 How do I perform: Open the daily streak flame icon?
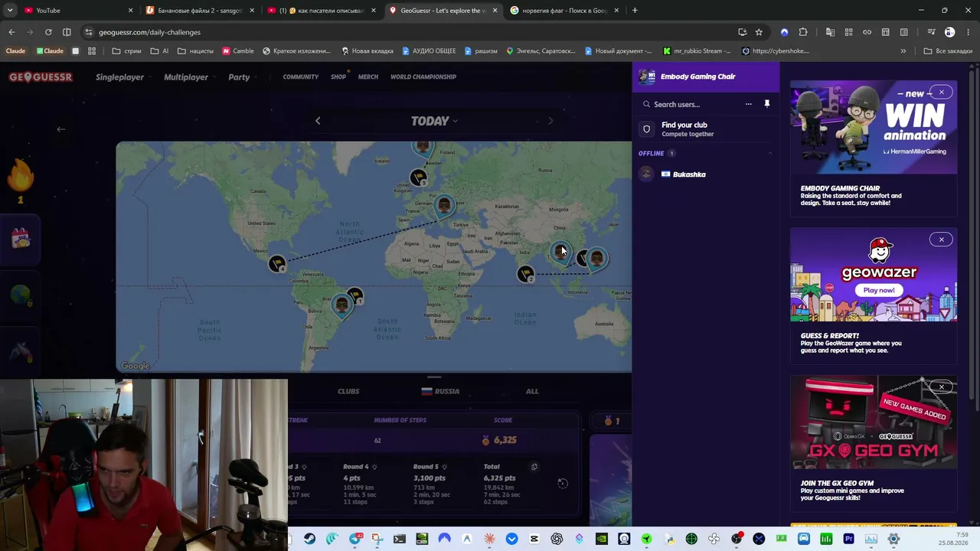point(21,176)
